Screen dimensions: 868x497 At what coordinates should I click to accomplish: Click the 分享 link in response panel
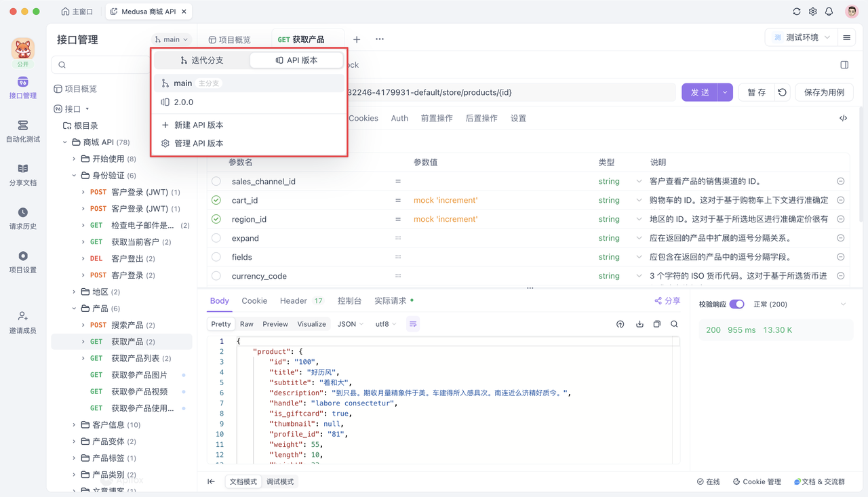point(667,300)
